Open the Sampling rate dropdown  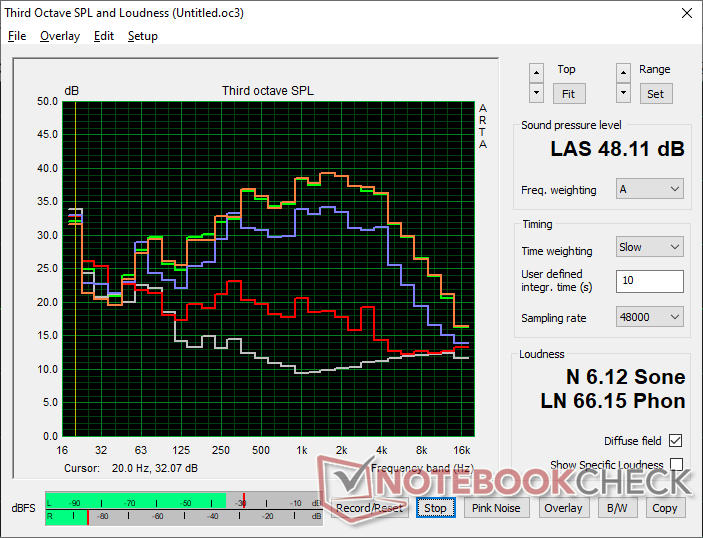coord(649,317)
